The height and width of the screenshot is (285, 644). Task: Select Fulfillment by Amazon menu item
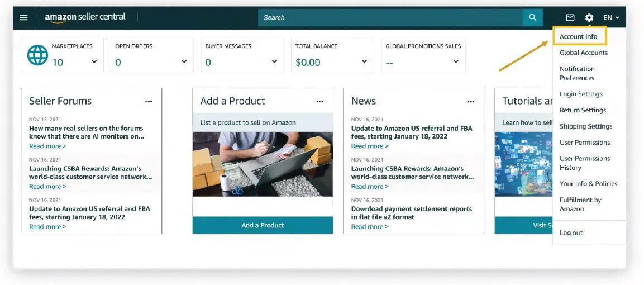(x=580, y=204)
